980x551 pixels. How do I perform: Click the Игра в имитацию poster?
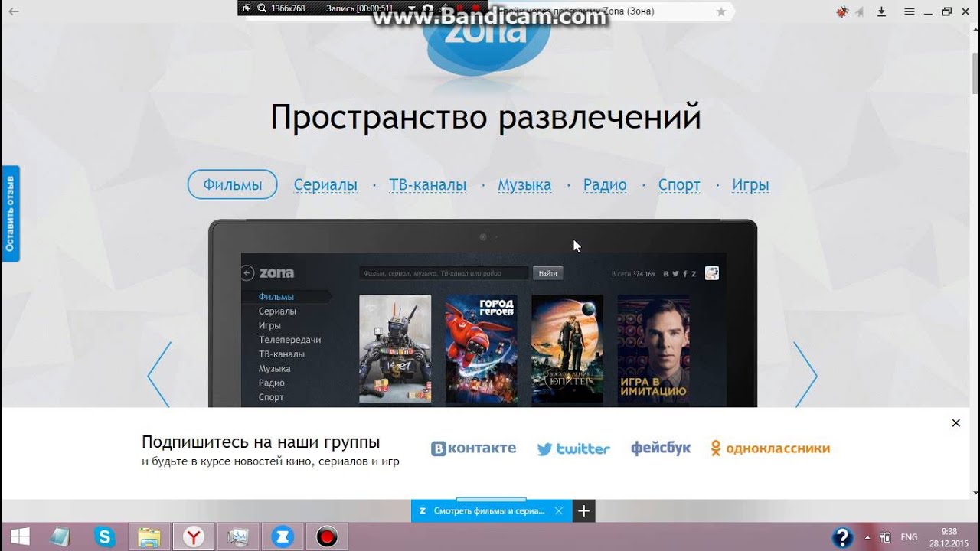pyautogui.click(x=653, y=349)
